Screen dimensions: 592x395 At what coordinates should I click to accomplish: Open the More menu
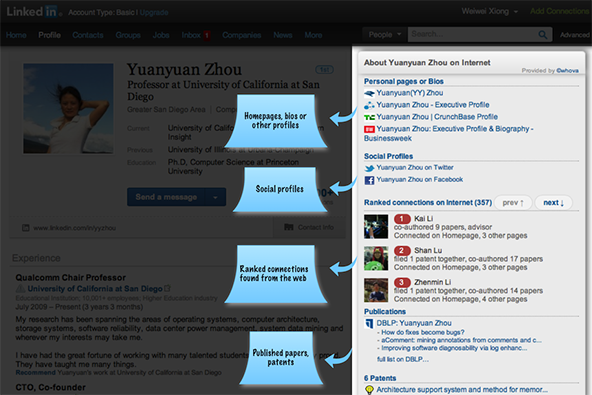pos(313,35)
